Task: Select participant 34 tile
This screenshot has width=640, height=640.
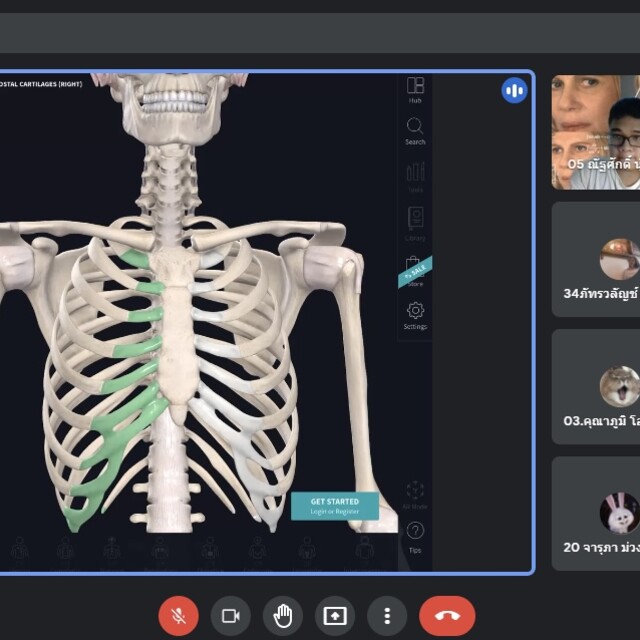Action: [x=596, y=260]
